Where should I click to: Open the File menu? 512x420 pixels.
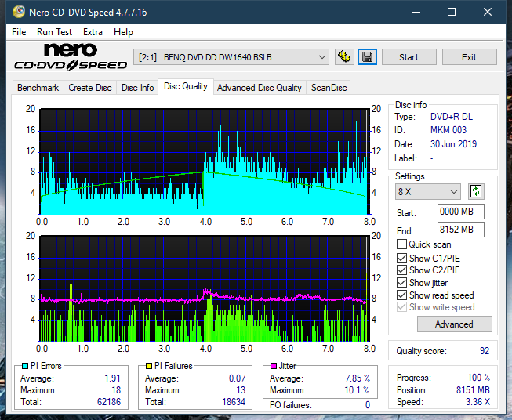point(19,32)
